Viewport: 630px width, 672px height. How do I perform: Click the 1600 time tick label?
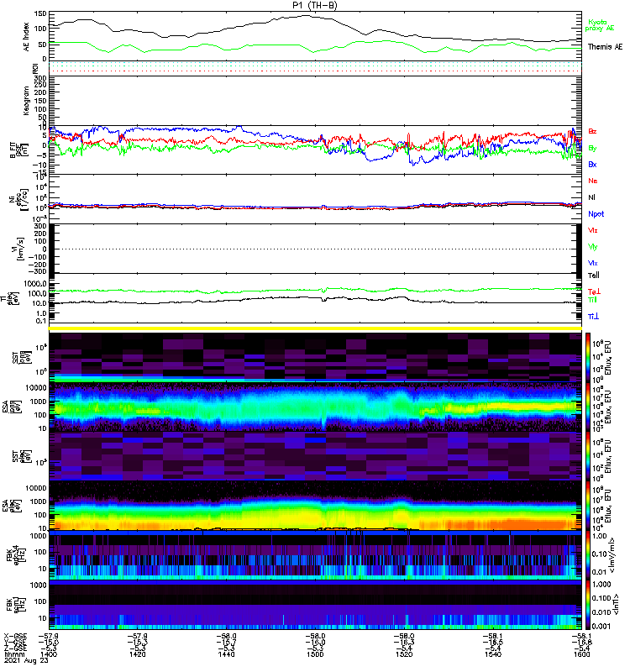point(581,654)
